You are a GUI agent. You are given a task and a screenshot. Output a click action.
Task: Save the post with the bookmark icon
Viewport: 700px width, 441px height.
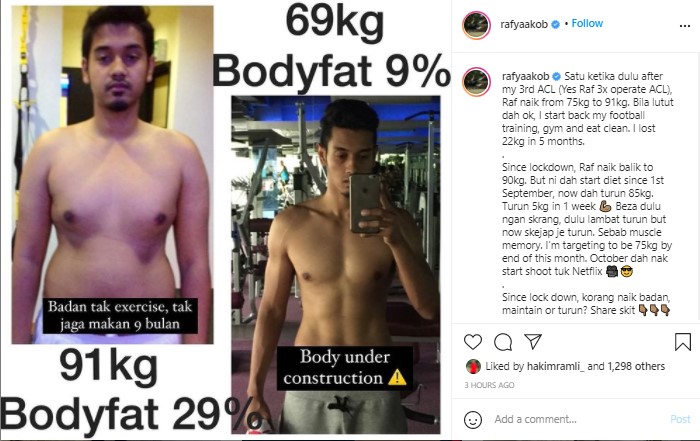click(683, 342)
